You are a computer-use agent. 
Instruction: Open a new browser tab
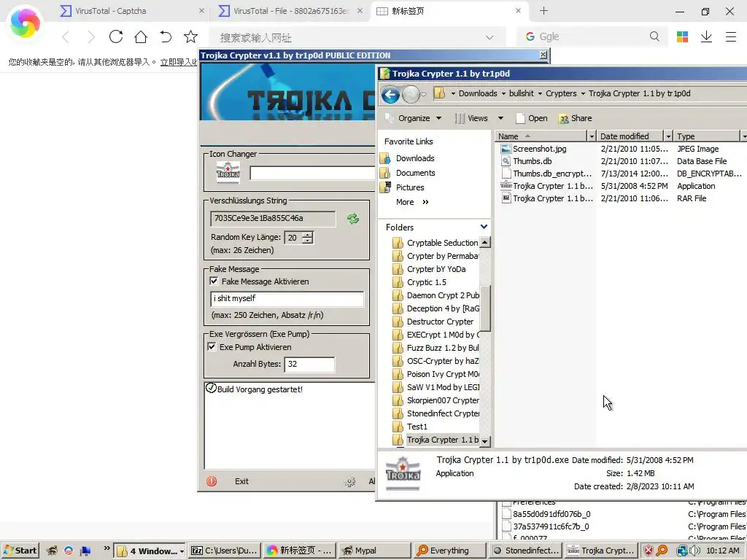coord(543,11)
